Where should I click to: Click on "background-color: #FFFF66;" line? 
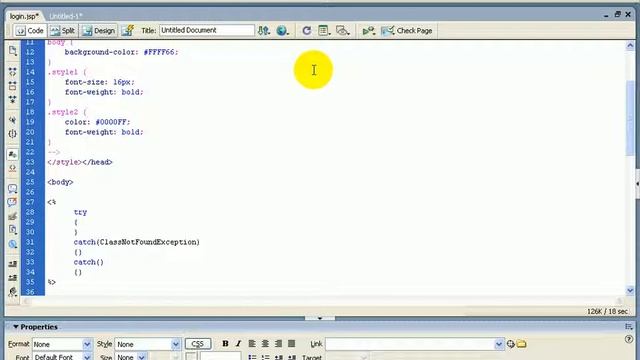121,52
